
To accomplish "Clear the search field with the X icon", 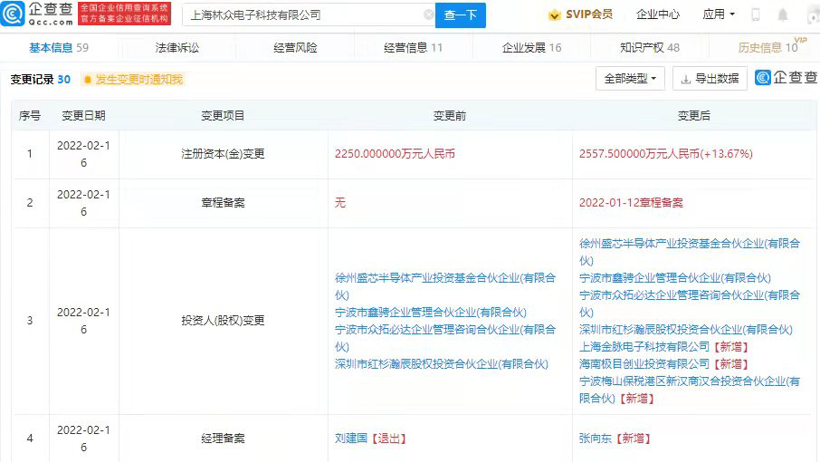I will point(428,15).
